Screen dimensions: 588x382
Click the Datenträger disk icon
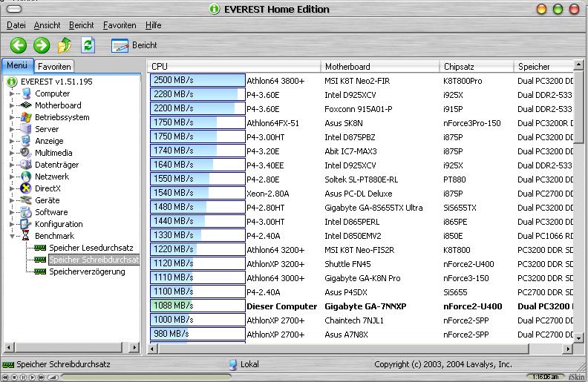[x=26, y=165]
